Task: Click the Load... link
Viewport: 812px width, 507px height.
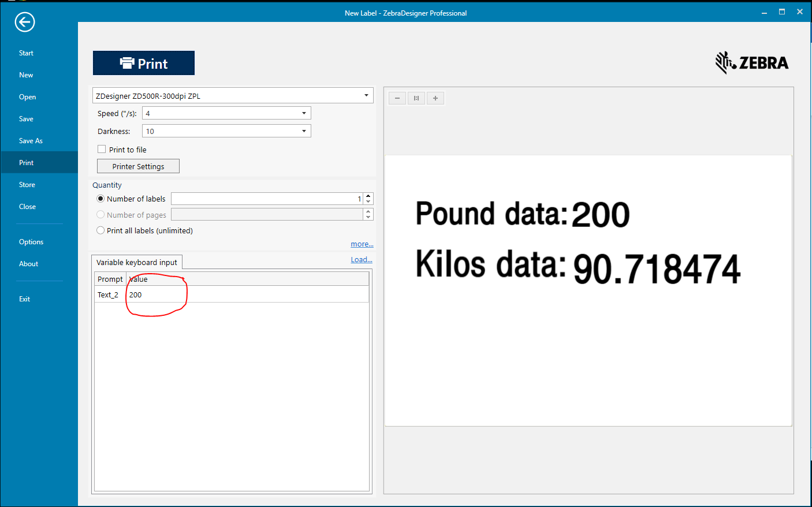Action: point(361,260)
